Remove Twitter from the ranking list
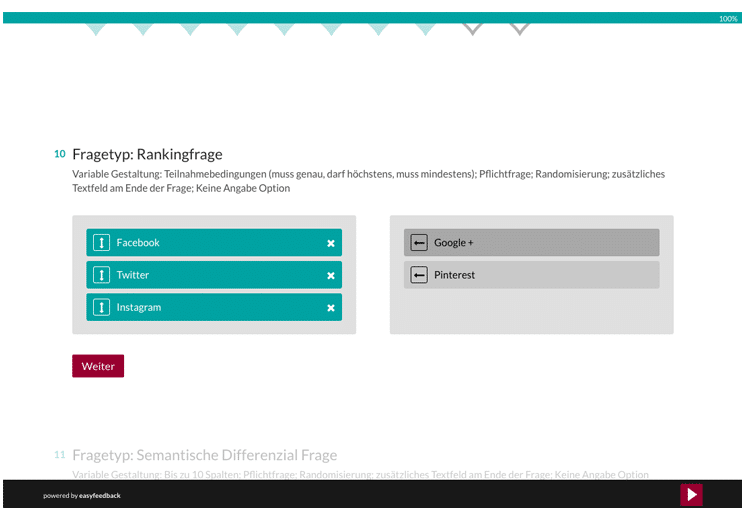The height and width of the screenshot is (511, 745). click(x=331, y=275)
